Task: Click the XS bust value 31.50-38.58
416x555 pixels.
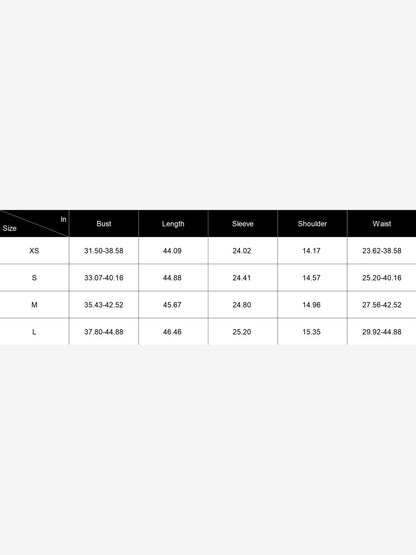Action: 104,251
